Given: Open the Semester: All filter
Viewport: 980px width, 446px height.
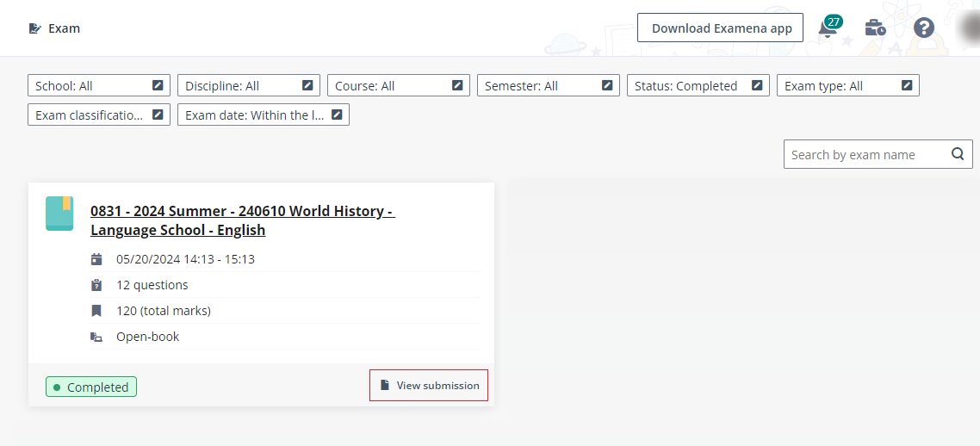Looking at the screenshot, I should point(548,85).
